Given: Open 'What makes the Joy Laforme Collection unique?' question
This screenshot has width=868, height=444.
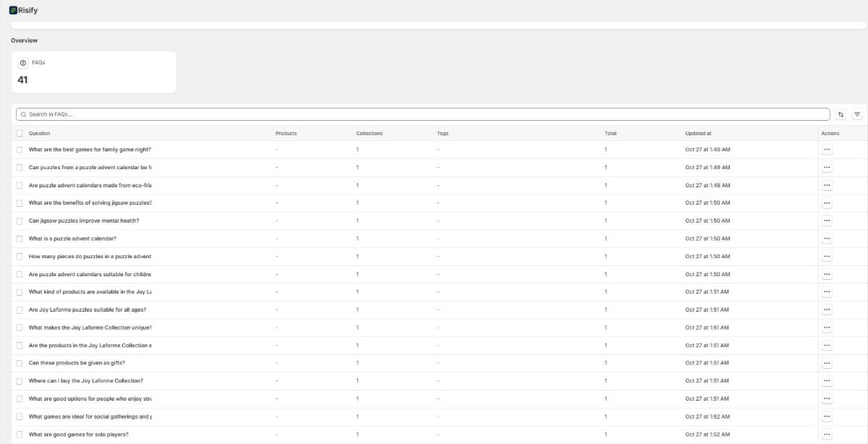Looking at the screenshot, I should (x=90, y=328).
